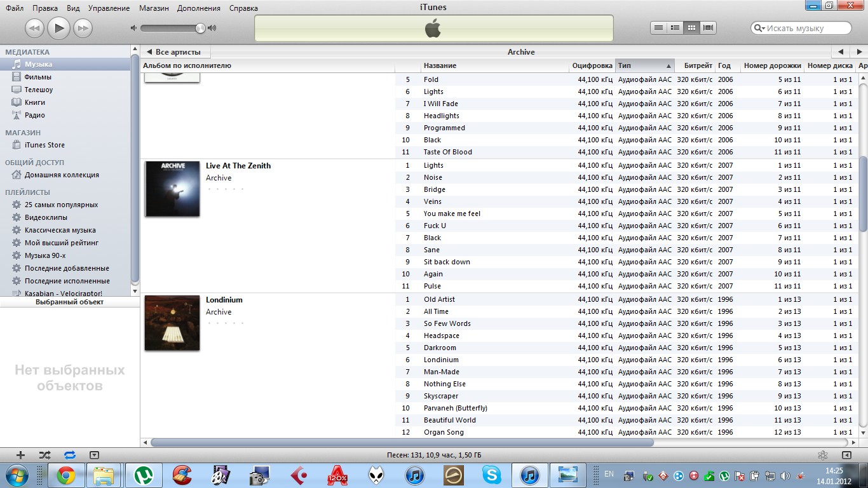Toggle shuffle mode
The image size is (868, 488).
point(44,455)
